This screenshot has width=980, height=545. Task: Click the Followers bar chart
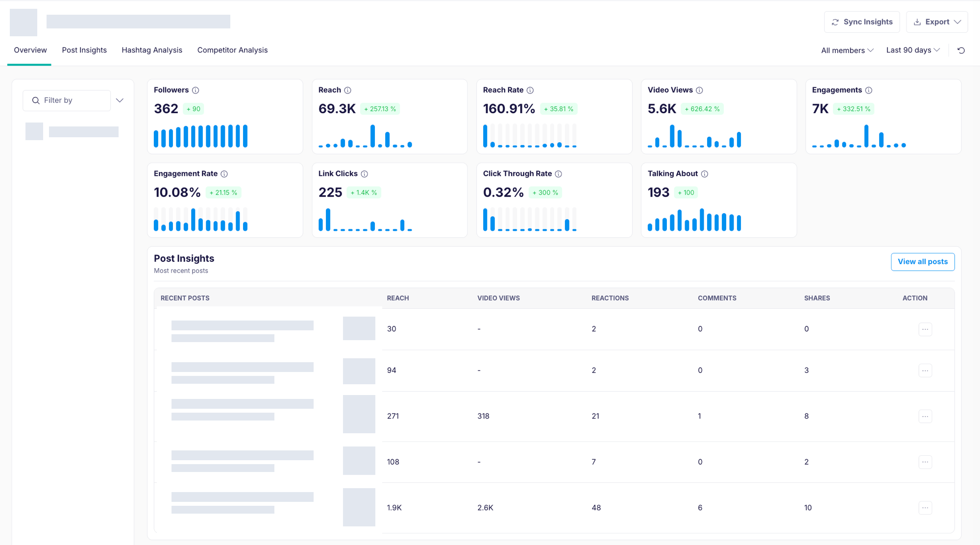click(x=200, y=136)
